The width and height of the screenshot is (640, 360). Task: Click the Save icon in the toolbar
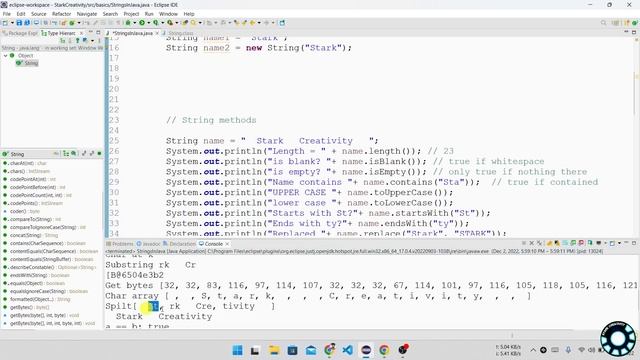[x=19, y=23]
